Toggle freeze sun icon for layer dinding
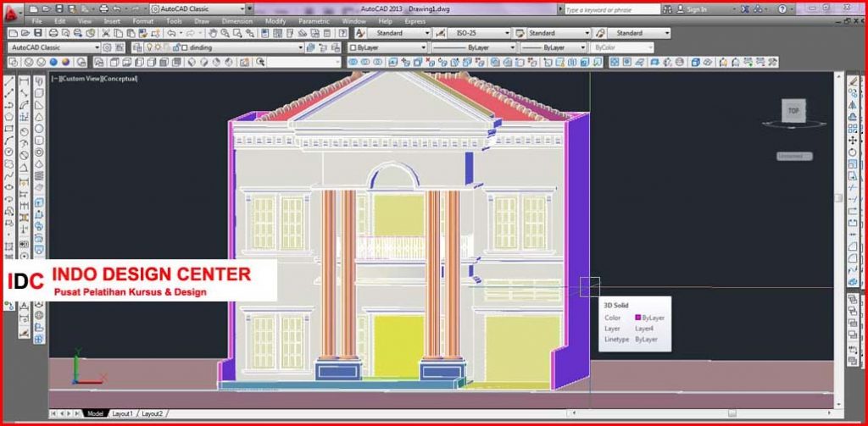Screen dimensions: 868x426 157,47
